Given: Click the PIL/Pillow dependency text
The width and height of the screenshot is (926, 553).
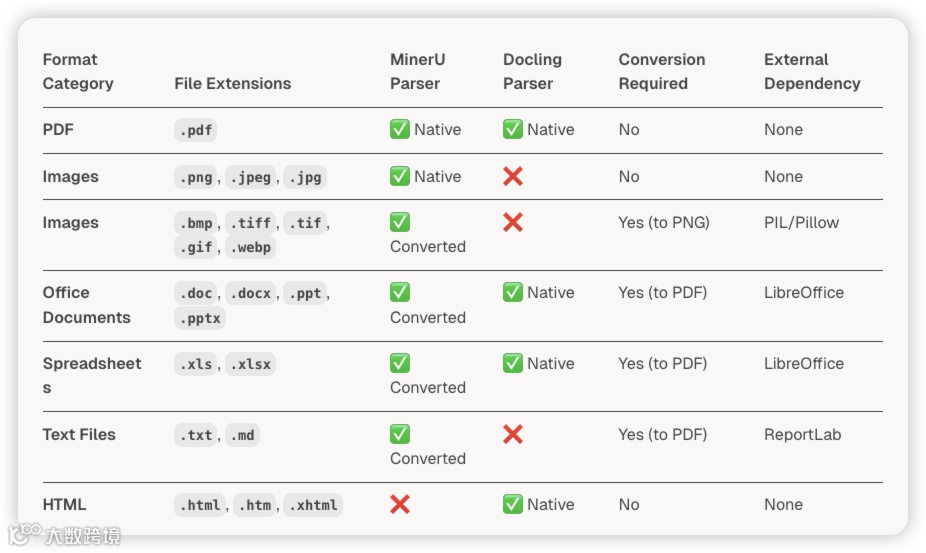Looking at the screenshot, I should pyautogui.click(x=801, y=223).
